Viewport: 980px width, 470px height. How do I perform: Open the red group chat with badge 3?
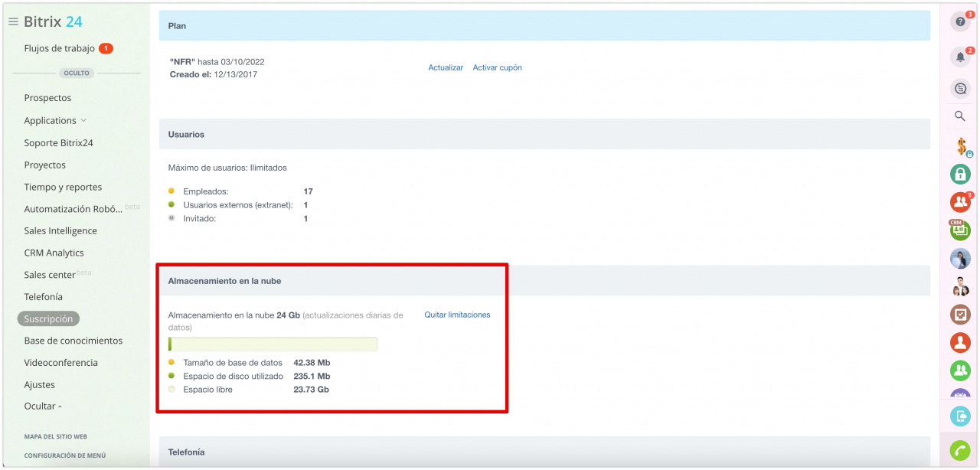tap(960, 202)
